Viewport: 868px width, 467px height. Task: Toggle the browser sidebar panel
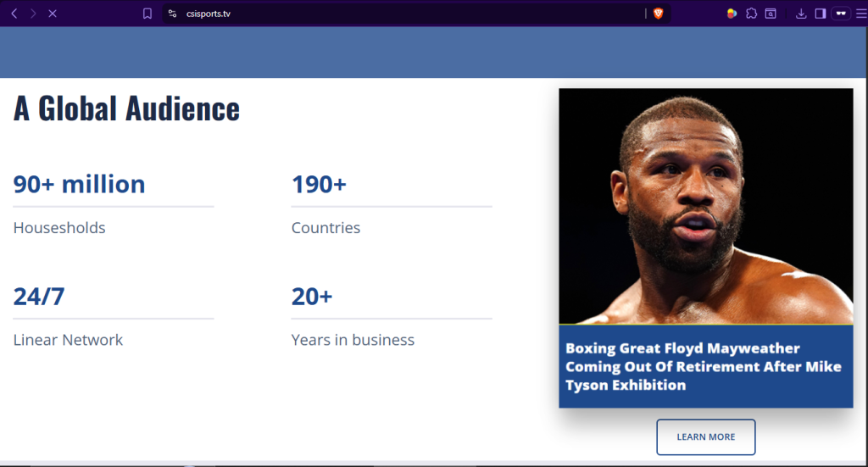(x=821, y=14)
